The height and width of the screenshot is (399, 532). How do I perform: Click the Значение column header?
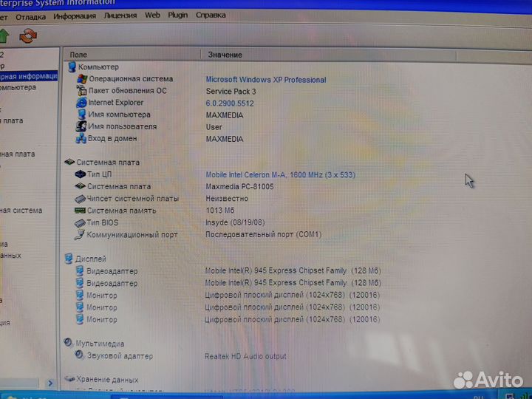coord(225,55)
